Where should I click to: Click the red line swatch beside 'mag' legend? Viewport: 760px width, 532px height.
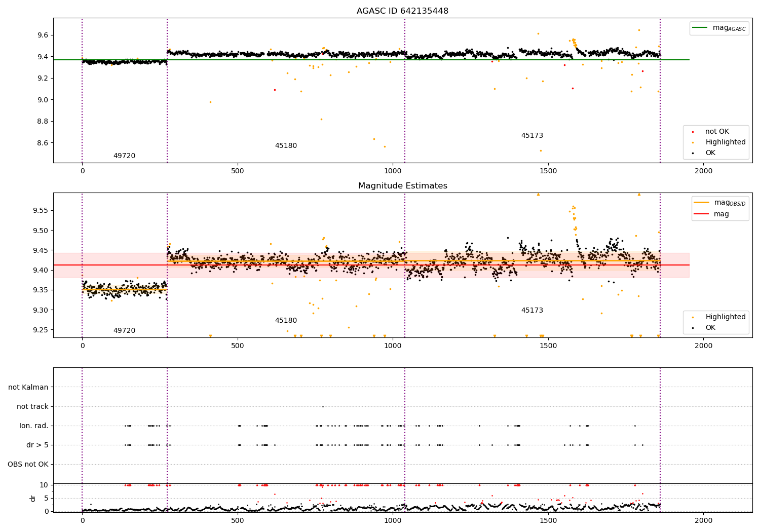[702, 214]
